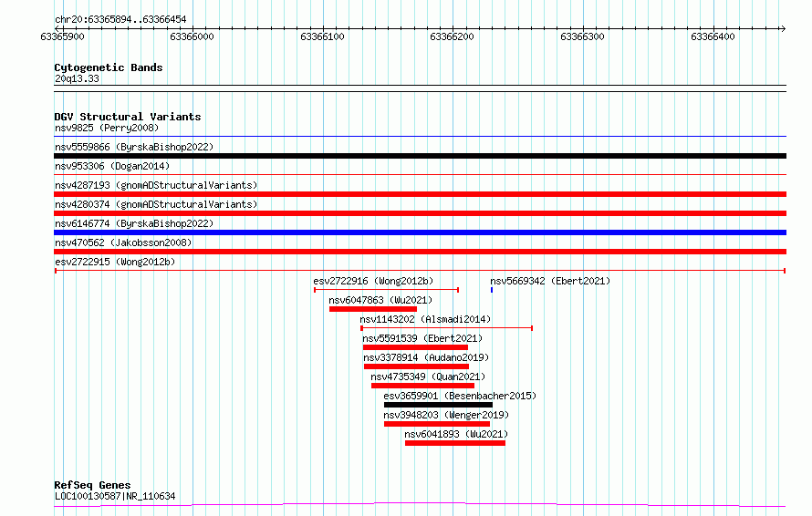Click the 63366200 position on the ruler
Screen dimensions: 812x516
[453, 36]
